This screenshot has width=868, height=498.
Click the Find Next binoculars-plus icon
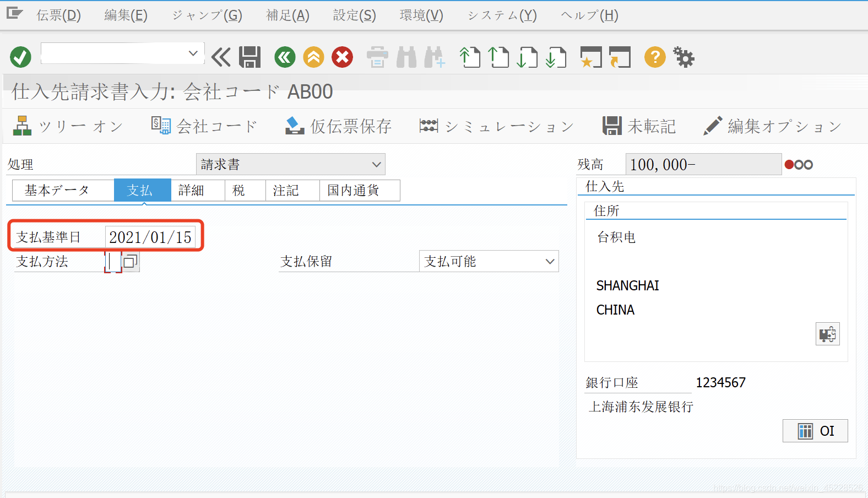click(x=435, y=57)
